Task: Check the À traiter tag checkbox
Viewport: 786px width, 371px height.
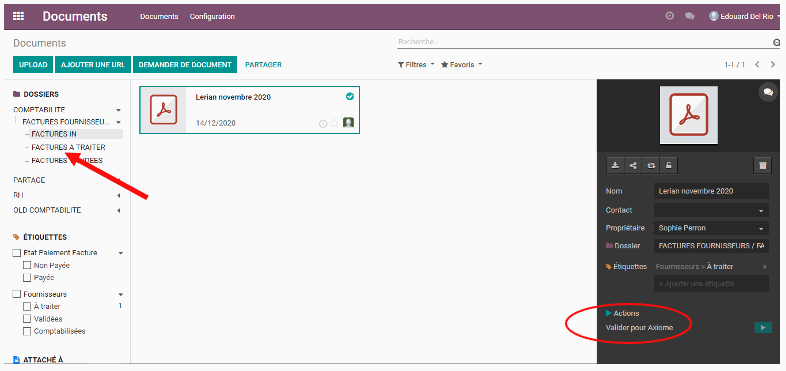Action: (28, 306)
